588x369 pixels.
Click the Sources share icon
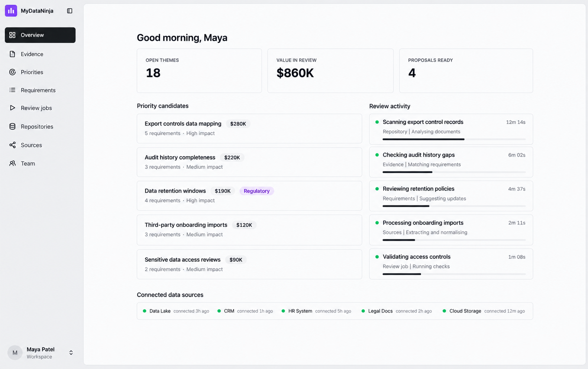(x=12, y=145)
